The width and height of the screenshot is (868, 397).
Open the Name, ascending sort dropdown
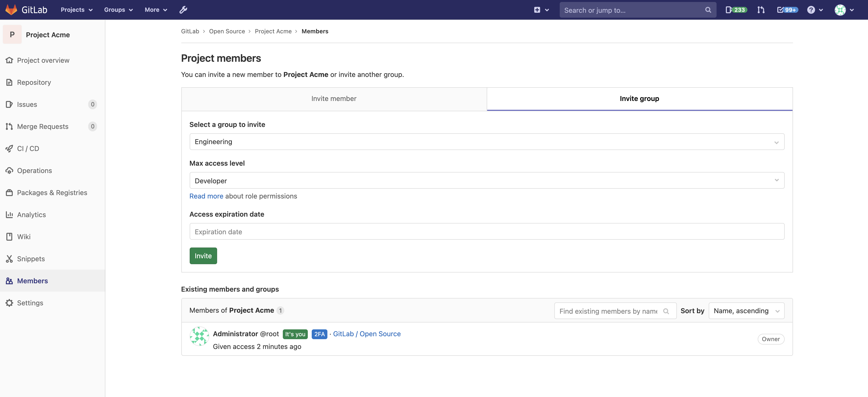[746, 311]
